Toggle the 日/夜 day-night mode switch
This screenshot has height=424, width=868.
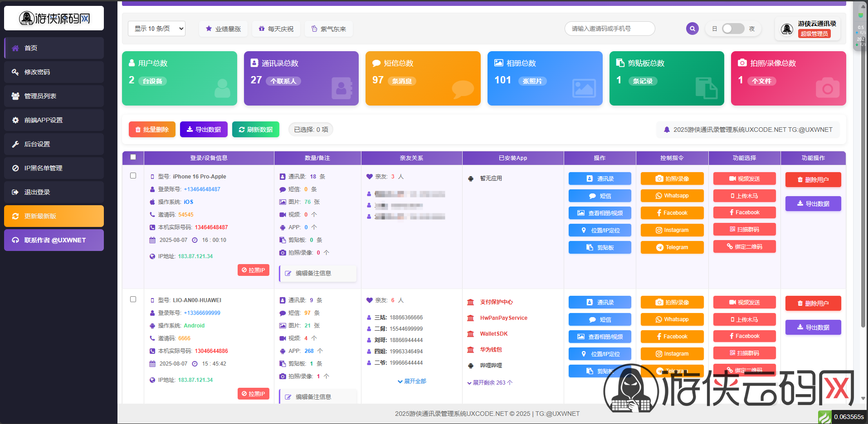(x=733, y=29)
